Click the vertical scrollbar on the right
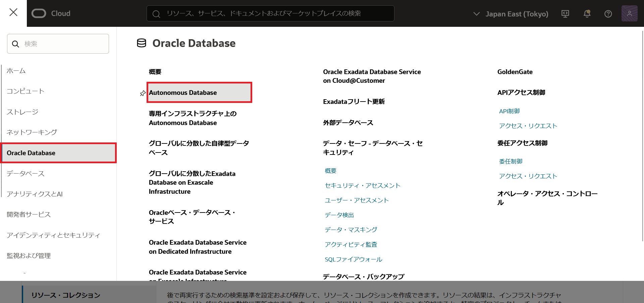This screenshot has width=644, height=303. tap(642, 134)
